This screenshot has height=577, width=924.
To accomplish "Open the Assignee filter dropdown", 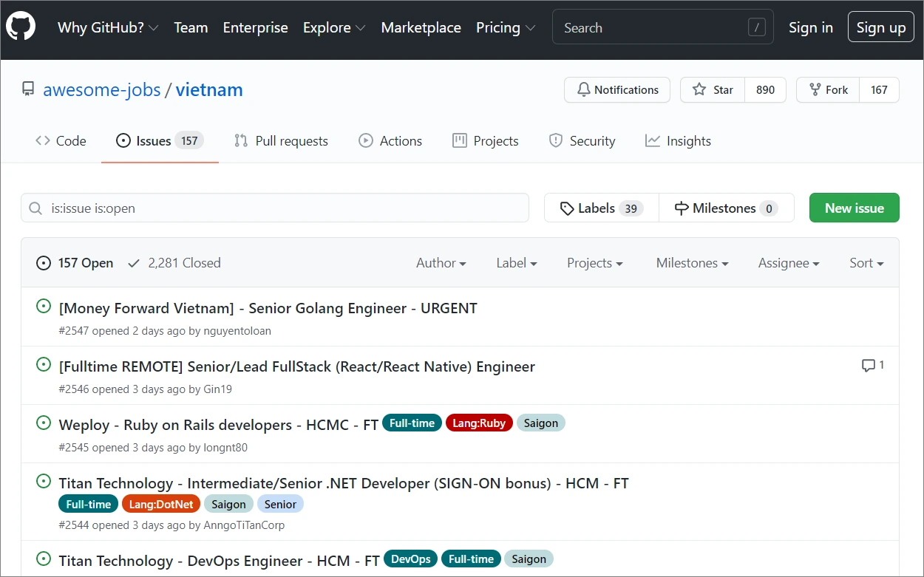I will tap(789, 262).
